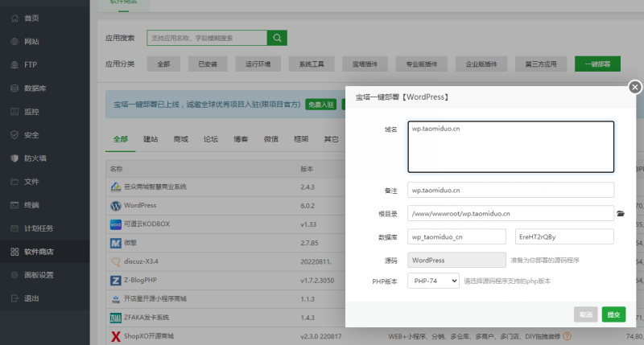Open the 面板设置 gear icon
The image size is (644, 345).
click(x=14, y=275)
